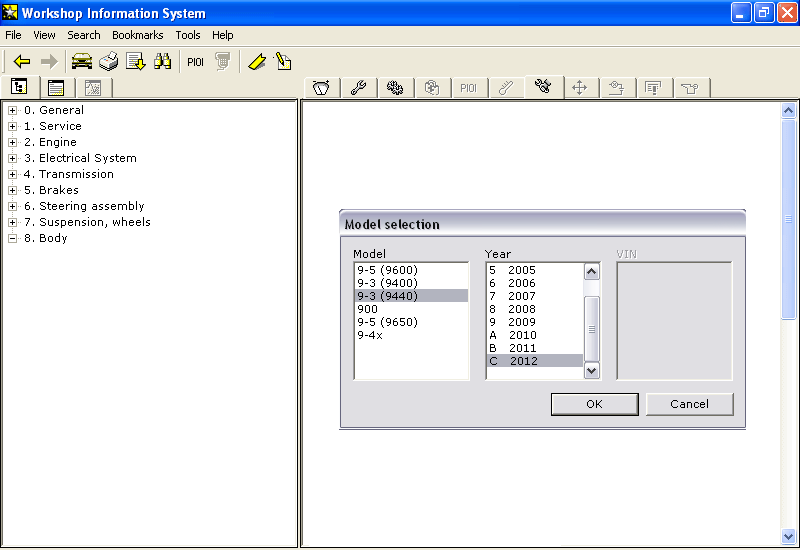This screenshot has width=800, height=550.
Task: Expand the 6. Steering assembly node
Action: 12,207
